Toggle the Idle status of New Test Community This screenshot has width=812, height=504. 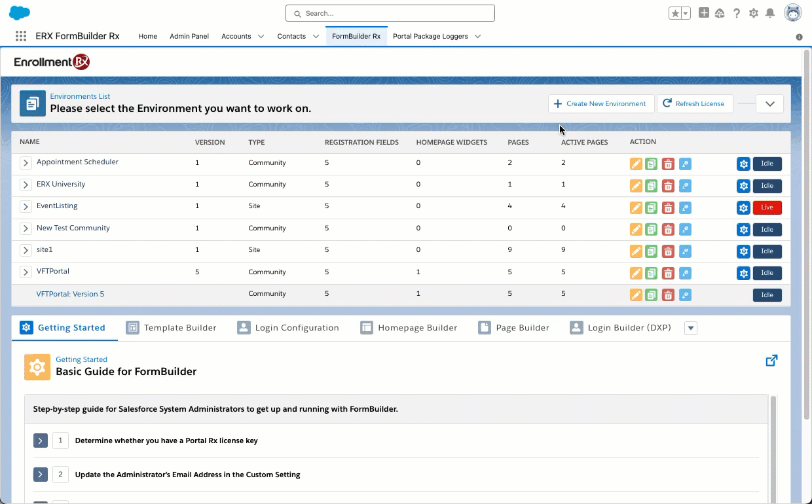click(x=767, y=230)
